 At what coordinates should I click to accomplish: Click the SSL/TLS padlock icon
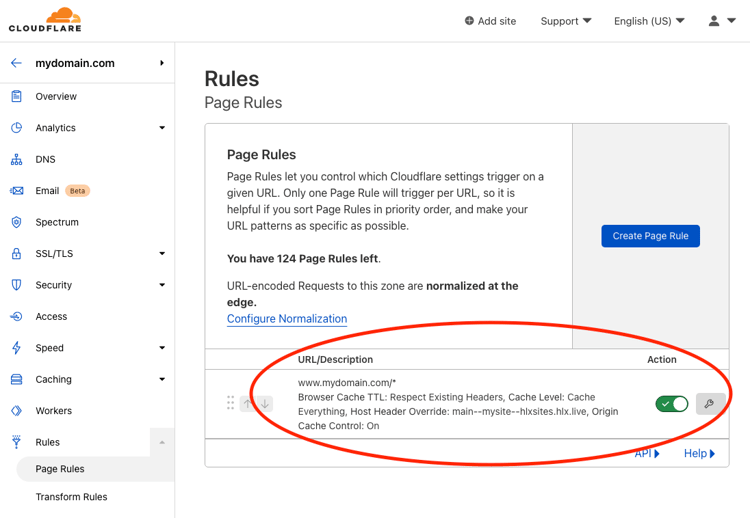click(16, 253)
